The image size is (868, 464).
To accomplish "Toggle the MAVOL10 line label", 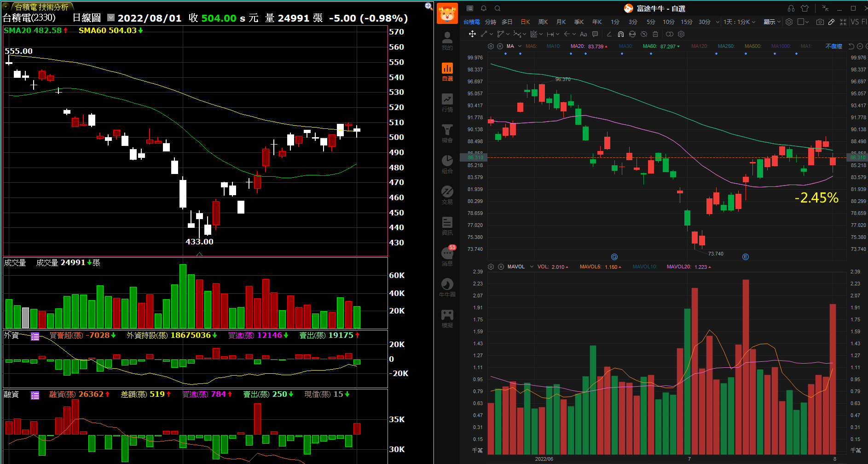I will coord(645,267).
